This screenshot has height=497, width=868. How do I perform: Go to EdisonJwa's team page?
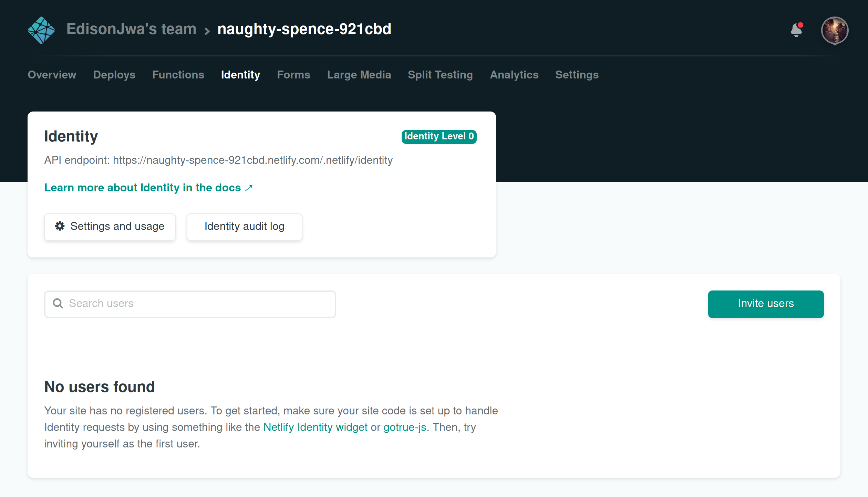tap(131, 29)
